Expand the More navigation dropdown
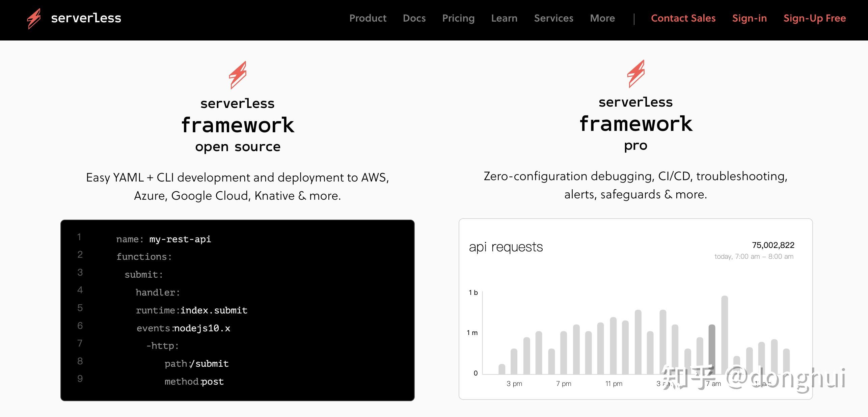The height and width of the screenshot is (417, 868). click(x=603, y=18)
